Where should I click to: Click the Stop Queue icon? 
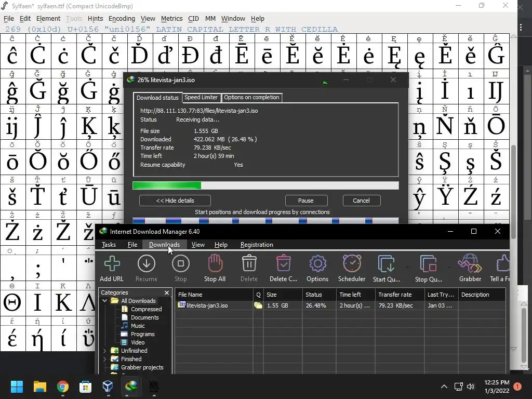click(428, 263)
